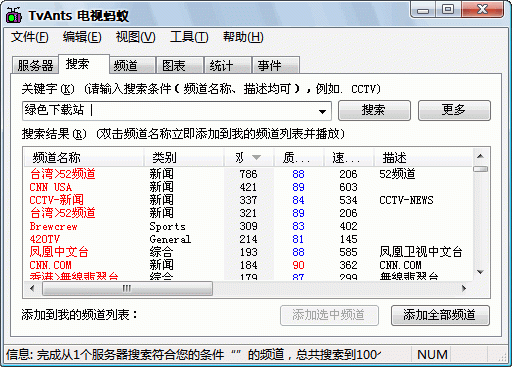Maximize the TvAnts window
Screen dimensions: 512x367
pos(448,10)
